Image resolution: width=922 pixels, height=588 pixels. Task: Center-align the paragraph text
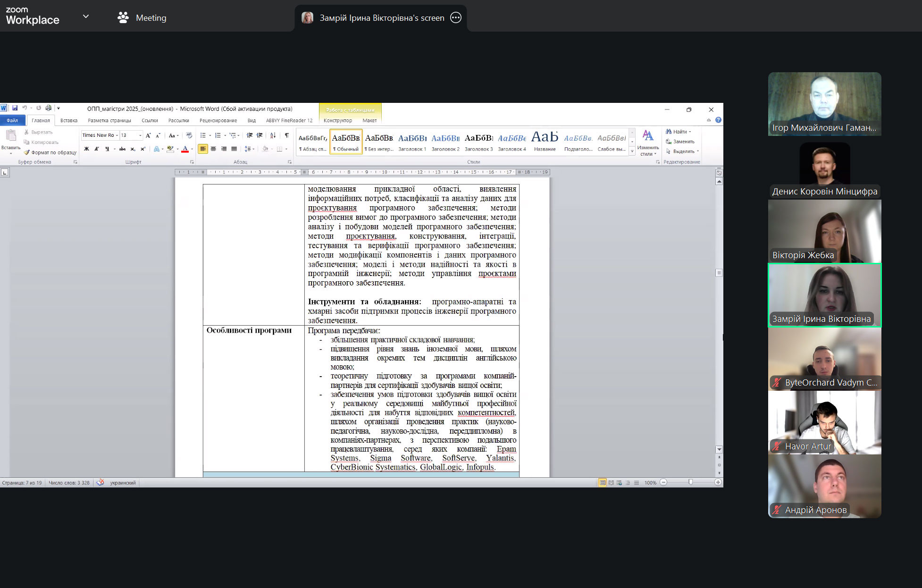(213, 149)
